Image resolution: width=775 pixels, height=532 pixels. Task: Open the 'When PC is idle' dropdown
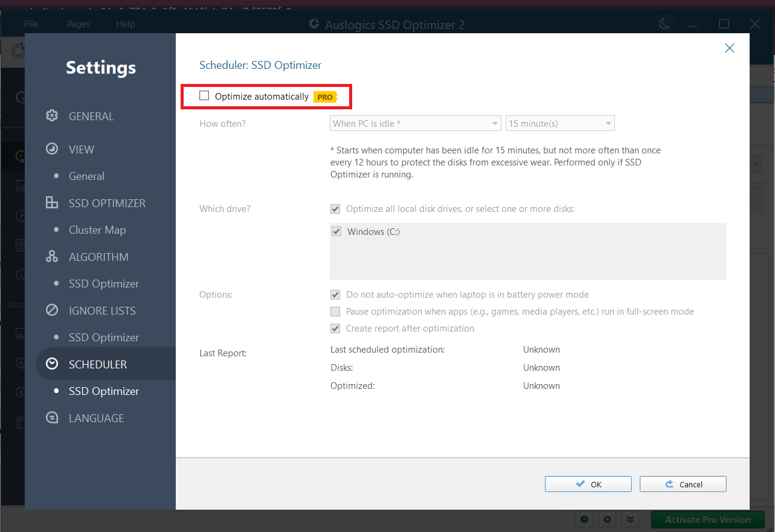[x=415, y=123]
